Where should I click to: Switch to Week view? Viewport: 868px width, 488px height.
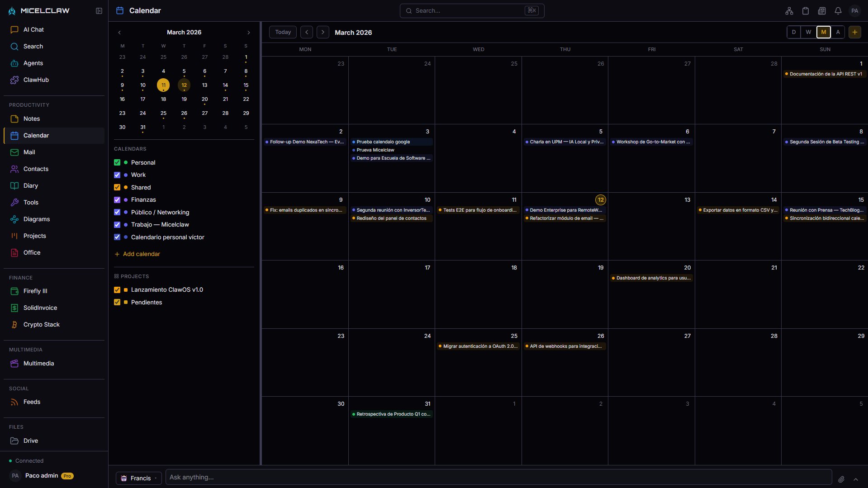[x=808, y=32]
